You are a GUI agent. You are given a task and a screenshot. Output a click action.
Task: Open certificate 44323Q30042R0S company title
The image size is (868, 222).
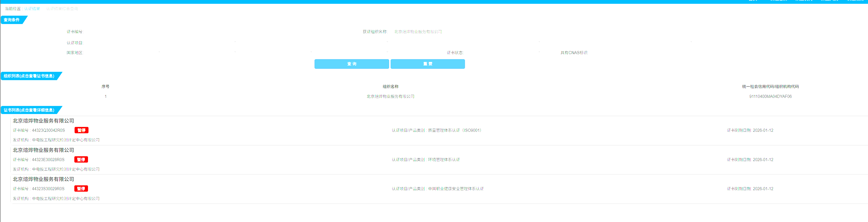coord(43,121)
